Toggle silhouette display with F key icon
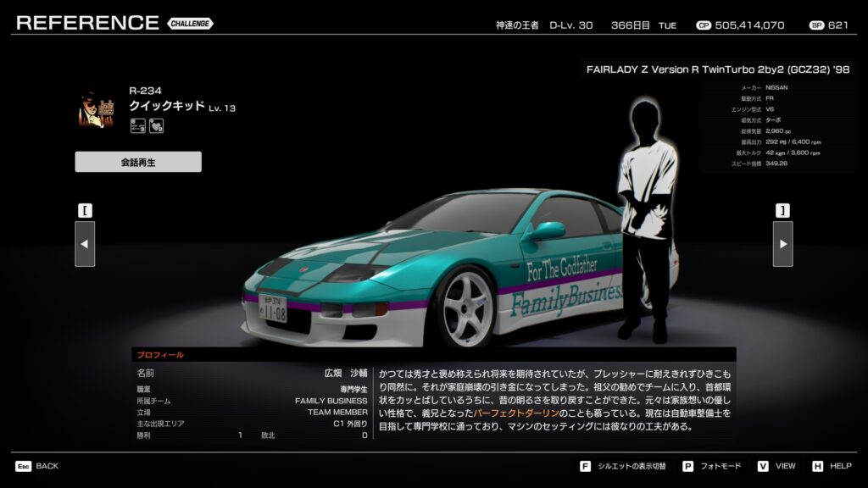The width and height of the screenshot is (868, 488). [585, 466]
